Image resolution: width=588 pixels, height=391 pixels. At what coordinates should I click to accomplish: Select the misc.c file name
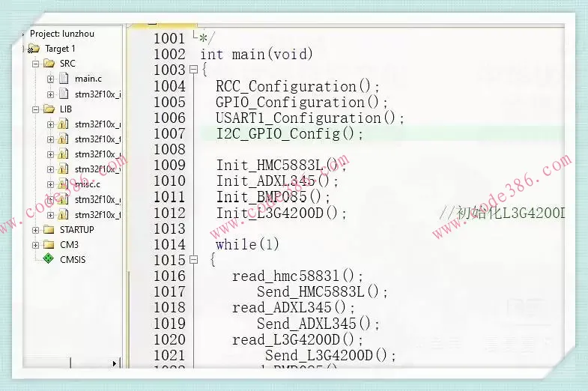click(x=87, y=184)
